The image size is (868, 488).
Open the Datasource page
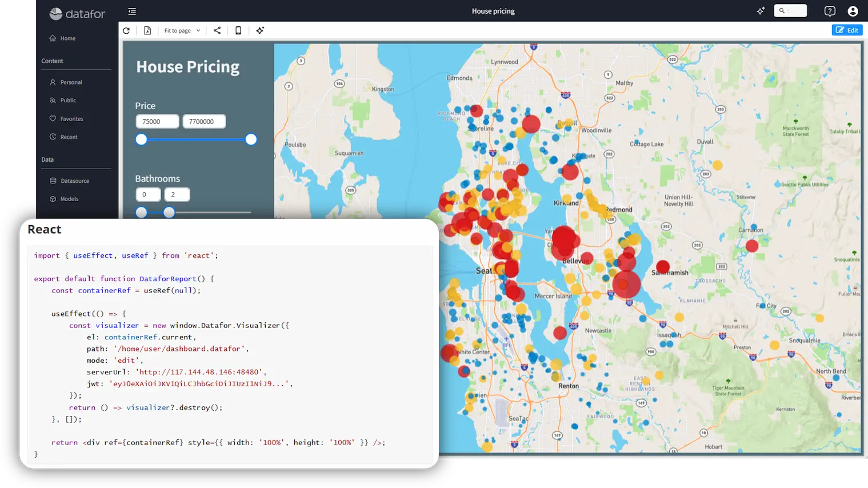pos(75,181)
